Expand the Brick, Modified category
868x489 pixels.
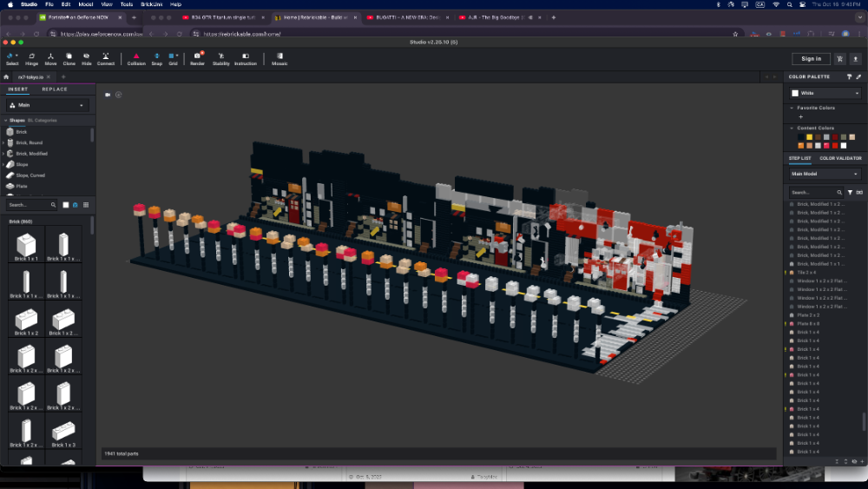(3, 154)
